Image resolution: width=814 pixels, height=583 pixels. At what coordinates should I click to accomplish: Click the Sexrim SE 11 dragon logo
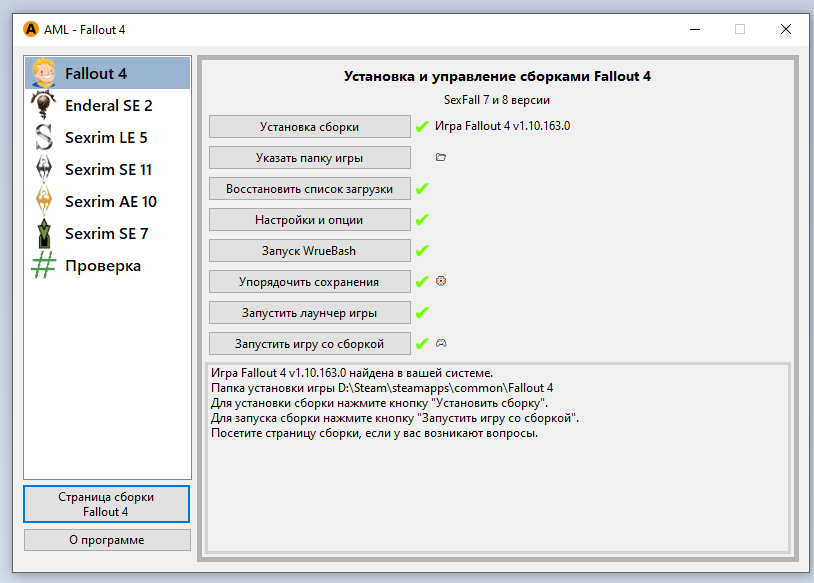(x=43, y=170)
